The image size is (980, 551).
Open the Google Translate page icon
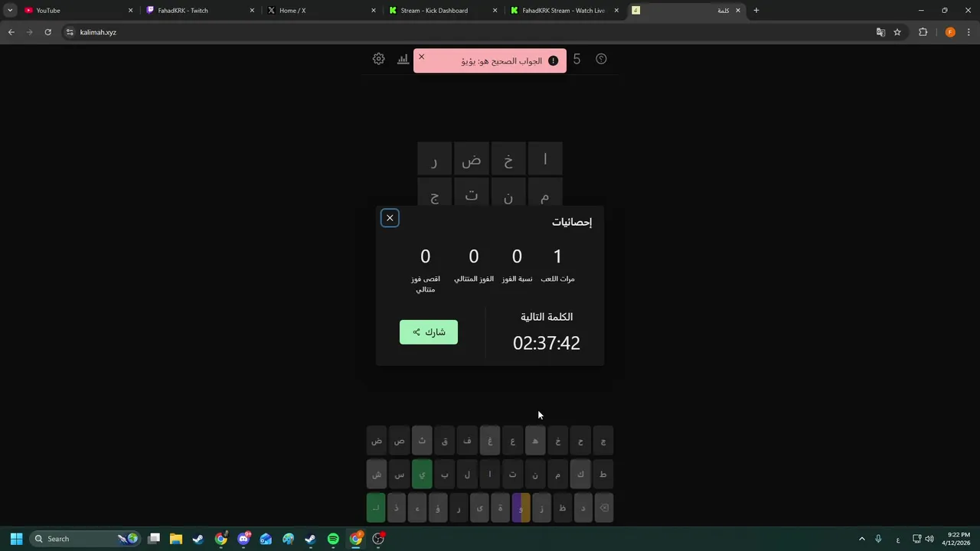coord(880,32)
